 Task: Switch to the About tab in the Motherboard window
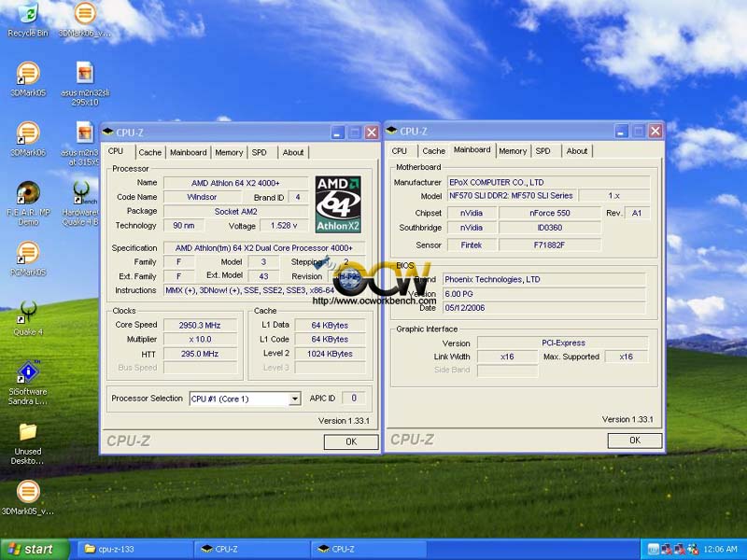pyautogui.click(x=577, y=151)
